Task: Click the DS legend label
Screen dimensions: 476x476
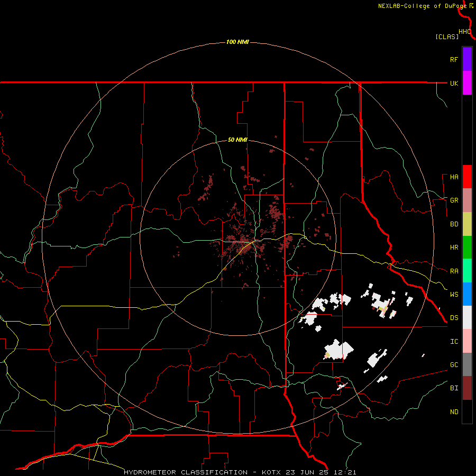Action: click(454, 318)
